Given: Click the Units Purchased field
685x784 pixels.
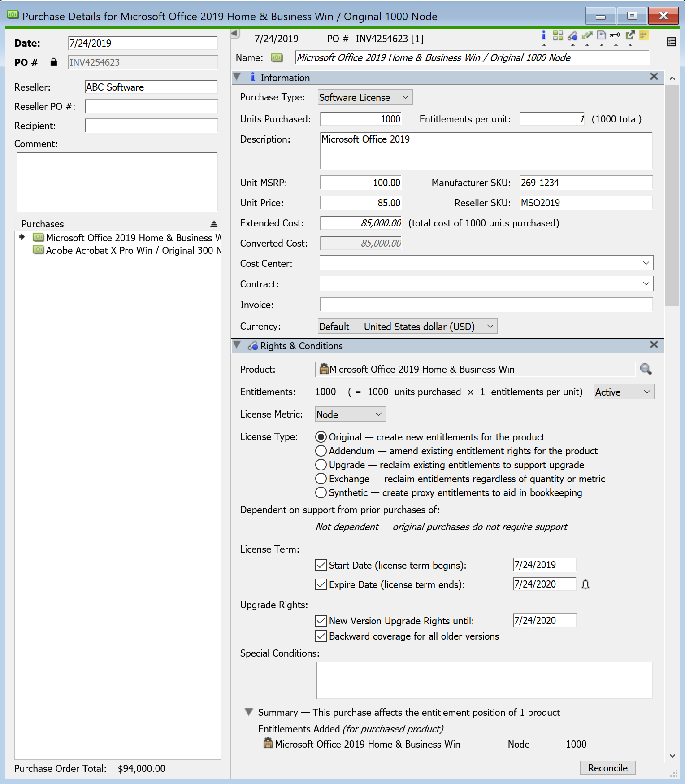Looking at the screenshot, I should 360,119.
